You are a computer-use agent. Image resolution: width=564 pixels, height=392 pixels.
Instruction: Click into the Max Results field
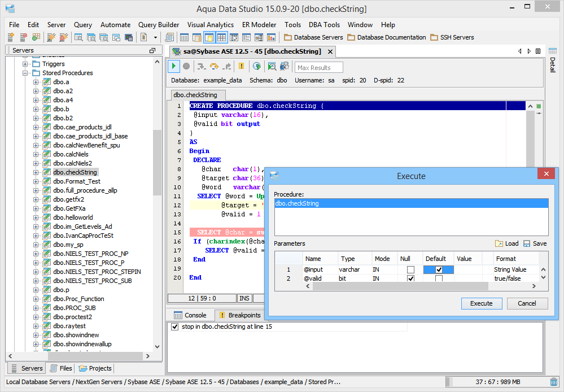319,68
